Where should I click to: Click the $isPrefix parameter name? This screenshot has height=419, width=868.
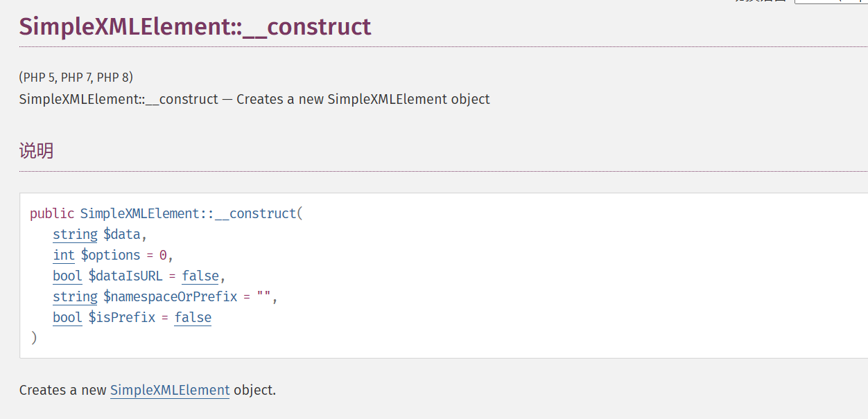(x=122, y=317)
